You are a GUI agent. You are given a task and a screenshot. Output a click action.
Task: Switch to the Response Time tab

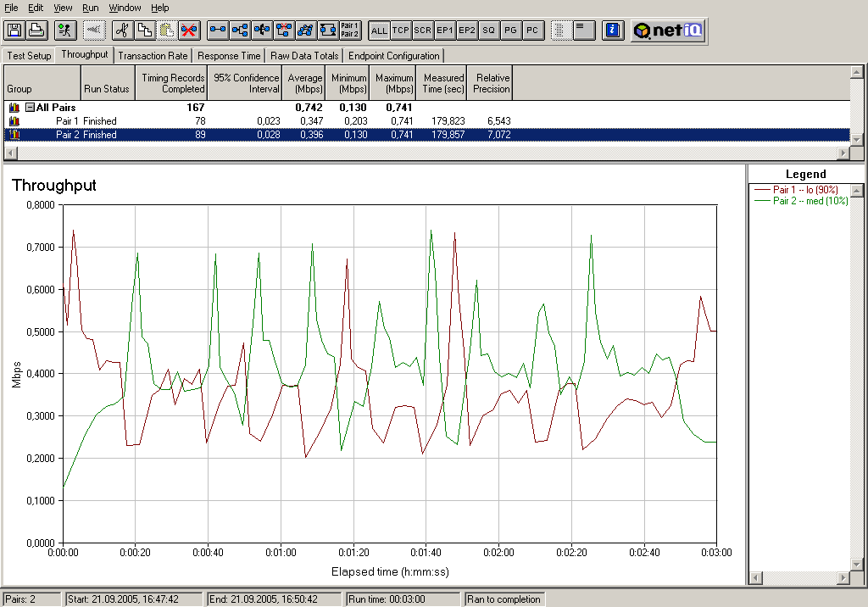230,56
